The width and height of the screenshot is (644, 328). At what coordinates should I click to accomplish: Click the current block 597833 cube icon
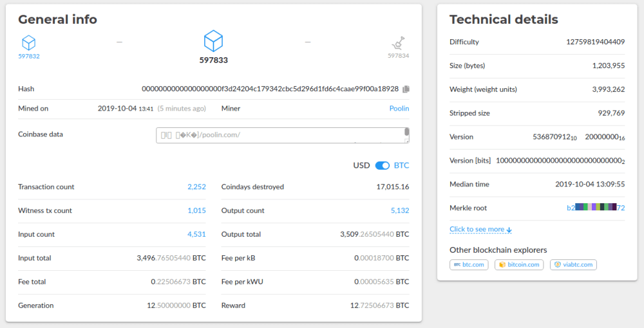coord(213,41)
